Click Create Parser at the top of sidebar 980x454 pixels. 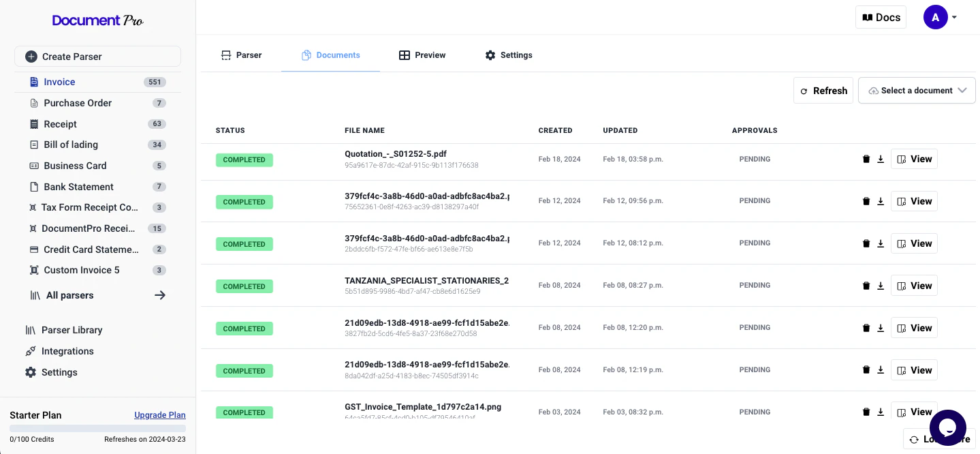coord(97,56)
